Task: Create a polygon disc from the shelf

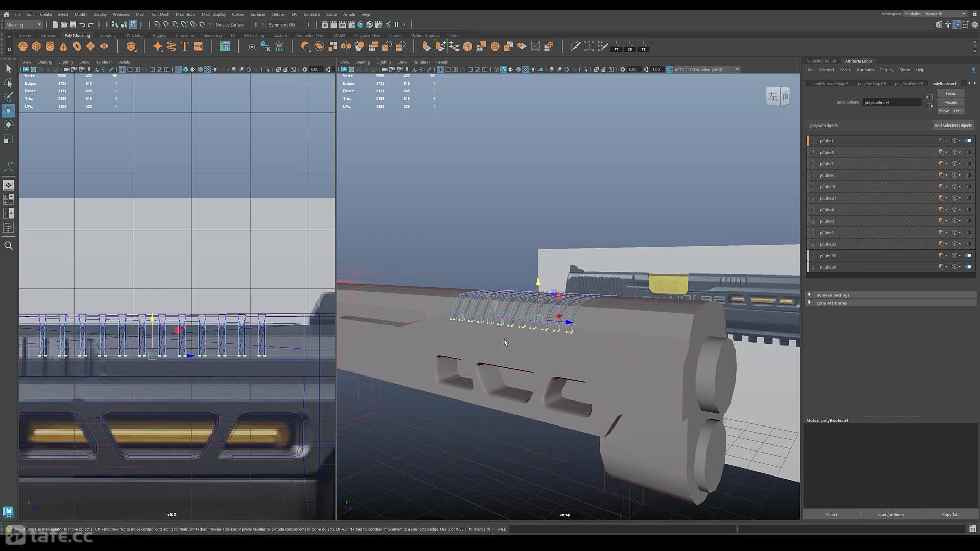Action: pos(104,46)
